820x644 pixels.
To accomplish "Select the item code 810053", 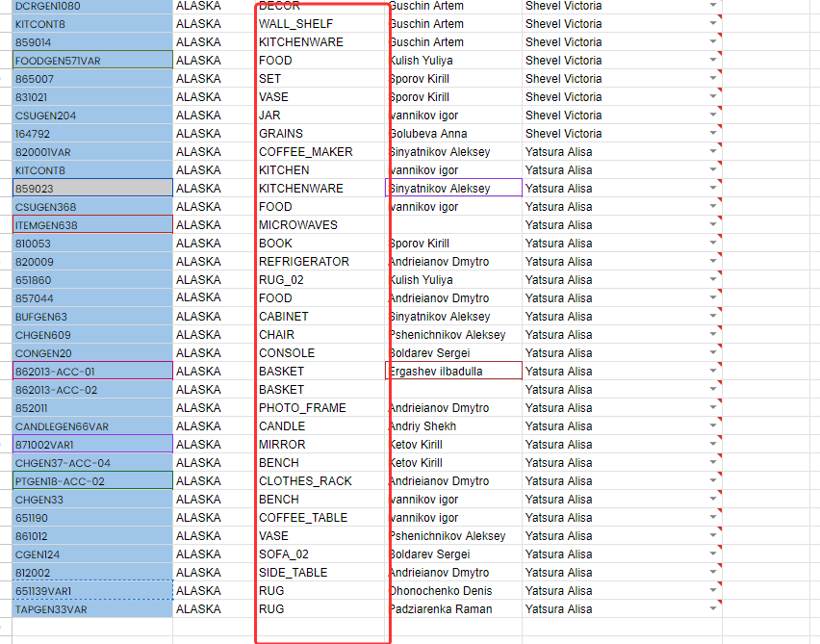I will coord(92,244).
